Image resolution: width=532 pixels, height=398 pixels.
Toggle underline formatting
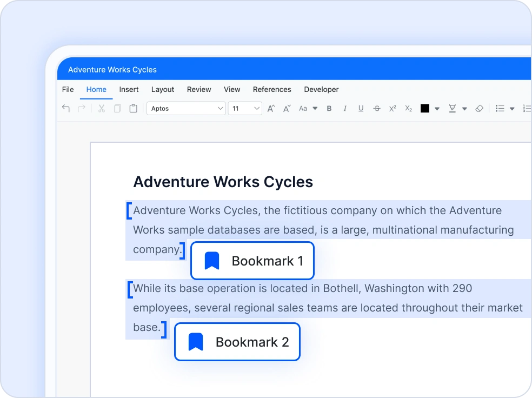[x=361, y=109]
